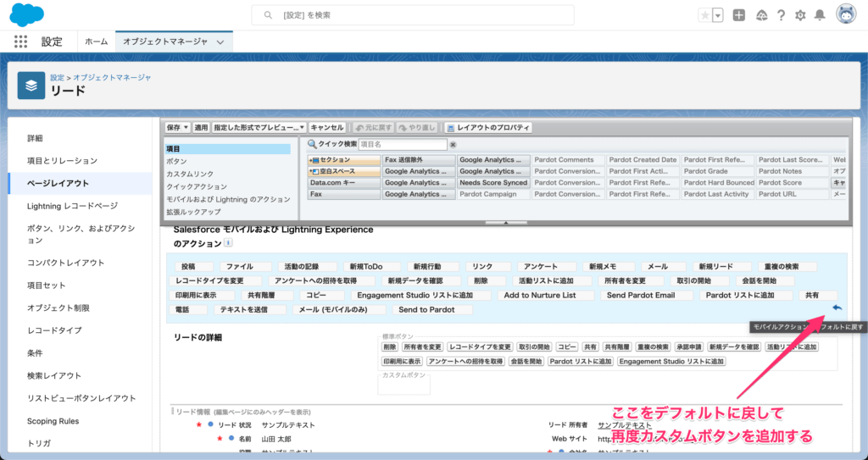868x460 pixels.
Task: Select ボタン in the palette category list
Action: coord(176,162)
